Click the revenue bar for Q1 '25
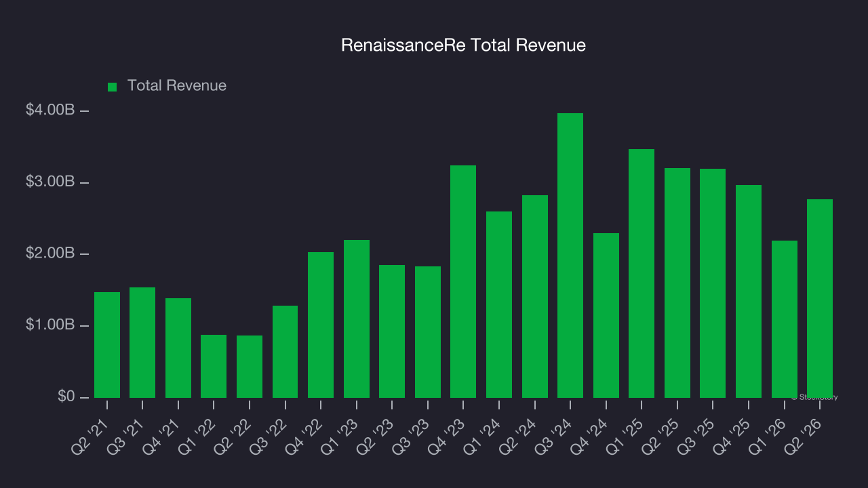 (642, 273)
